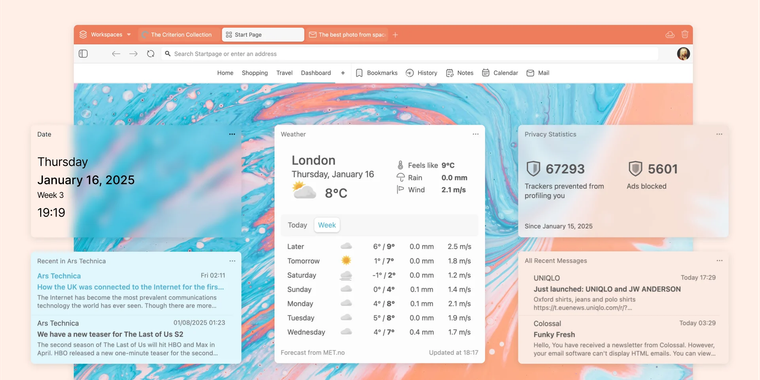This screenshot has height=380, width=760.
Task: Open The Last of Us S2 teaser article
Action: (x=110, y=334)
